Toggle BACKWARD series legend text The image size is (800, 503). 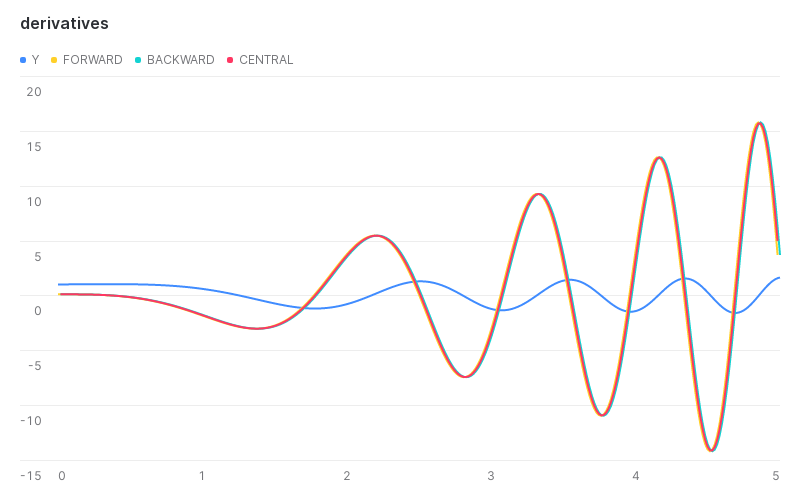pyautogui.click(x=180, y=60)
